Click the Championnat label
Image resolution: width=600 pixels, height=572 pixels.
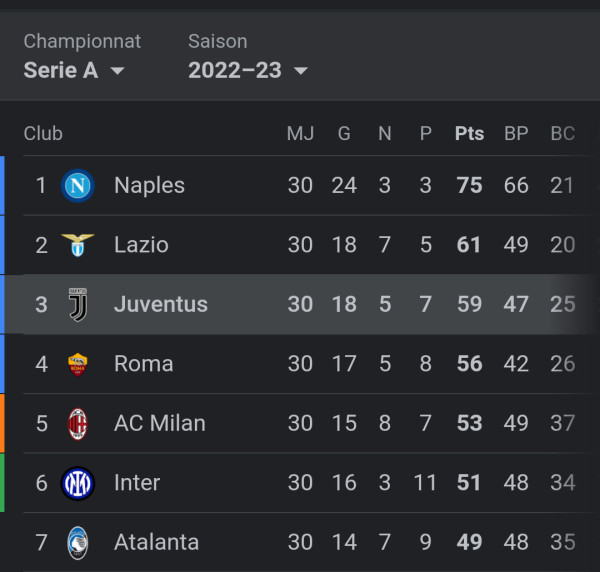pyautogui.click(x=82, y=41)
